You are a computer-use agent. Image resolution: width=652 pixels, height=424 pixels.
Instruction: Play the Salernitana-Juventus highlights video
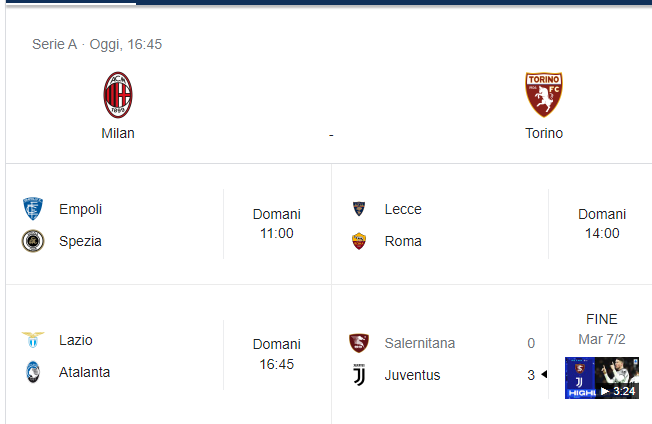tap(602, 378)
